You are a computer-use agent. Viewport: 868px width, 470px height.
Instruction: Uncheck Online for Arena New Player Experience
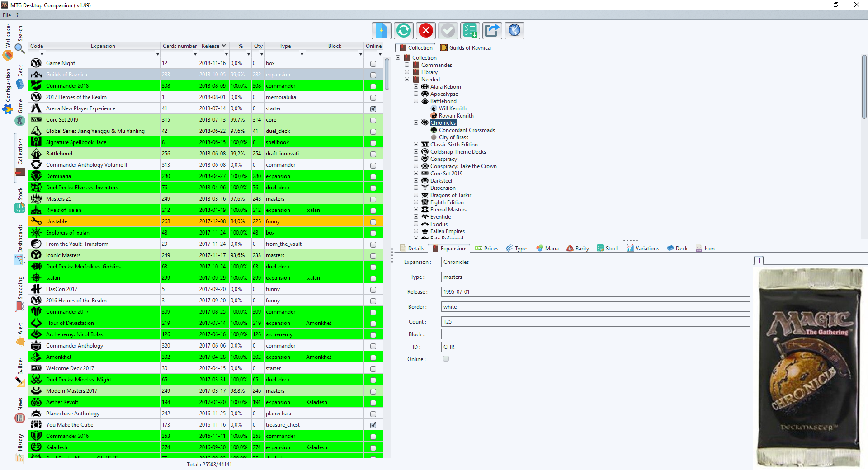373,109
